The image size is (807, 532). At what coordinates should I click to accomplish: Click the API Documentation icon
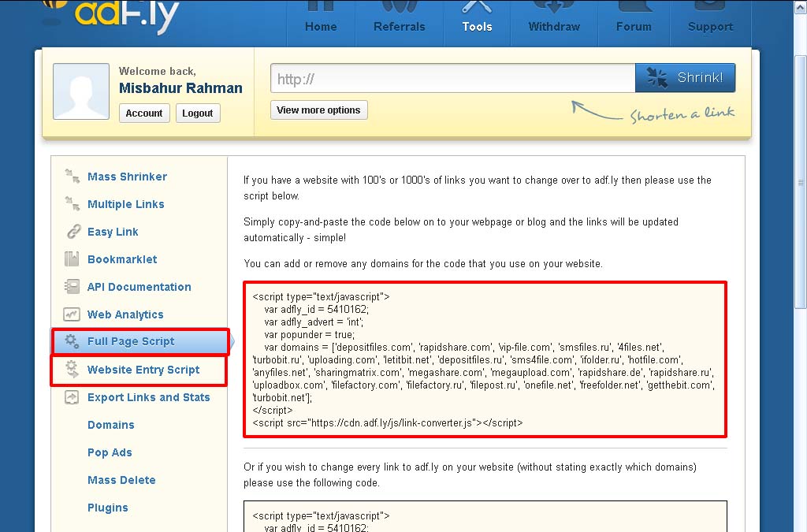click(x=73, y=287)
